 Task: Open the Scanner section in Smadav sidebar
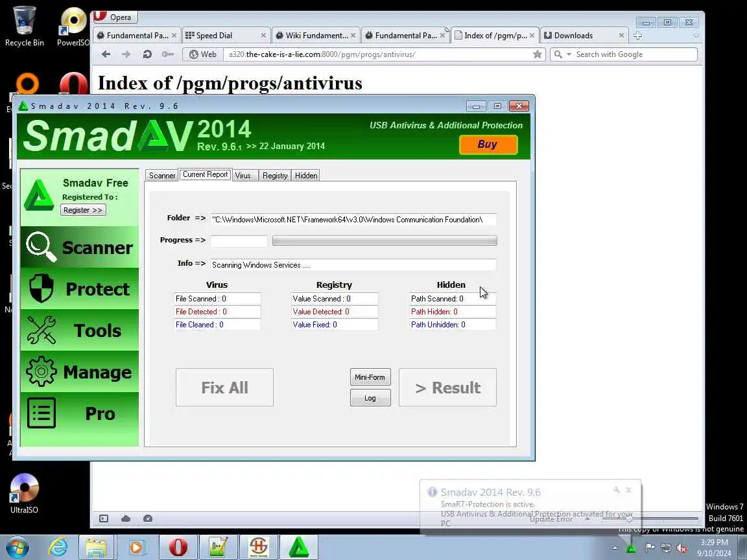tap(80, 247)
